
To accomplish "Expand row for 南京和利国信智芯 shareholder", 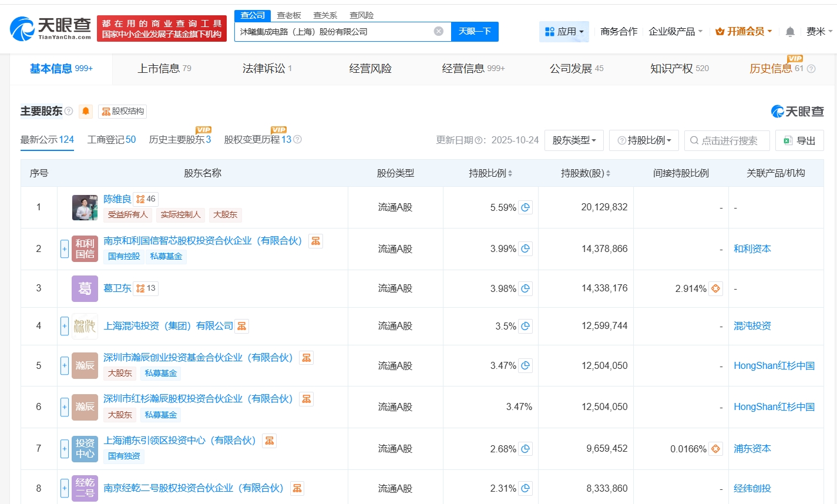I will point(65,249).
